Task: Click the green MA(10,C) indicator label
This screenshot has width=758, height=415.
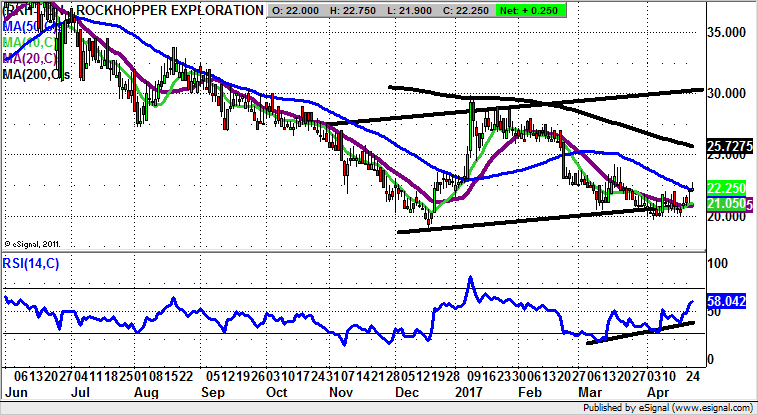Action: click(24, 40)
